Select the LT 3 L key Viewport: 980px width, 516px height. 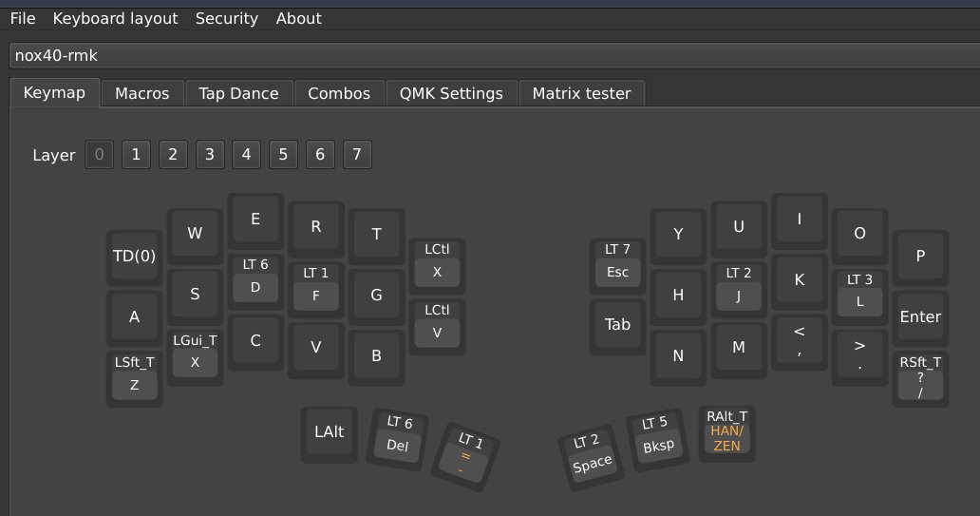(860, 296)
